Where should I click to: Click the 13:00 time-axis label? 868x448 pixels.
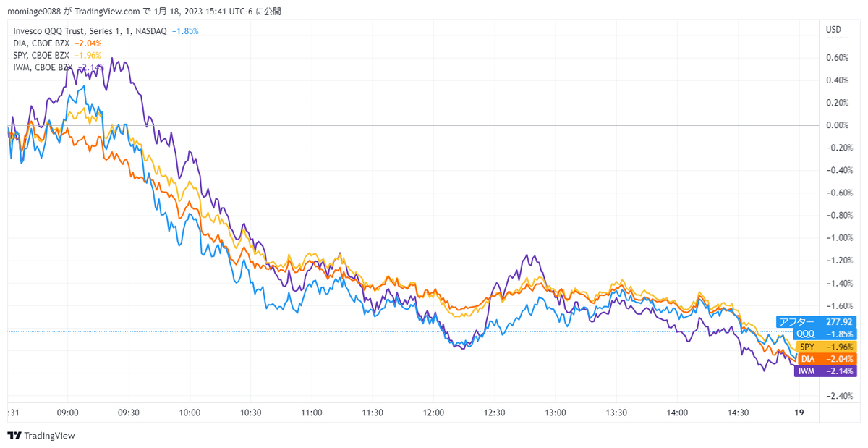click(x=556, y=413)
